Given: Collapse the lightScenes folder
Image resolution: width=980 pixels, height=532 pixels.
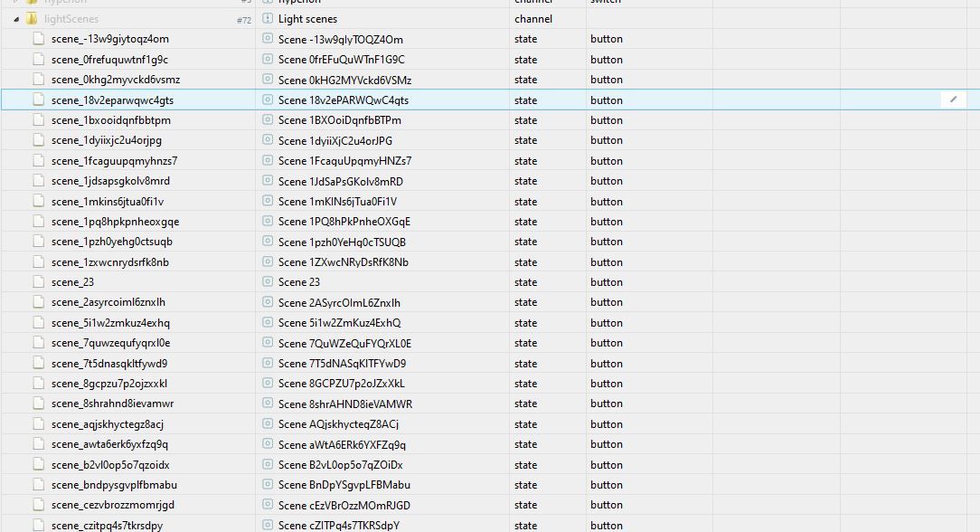Looking at the screenshot, I should point(16,19).
